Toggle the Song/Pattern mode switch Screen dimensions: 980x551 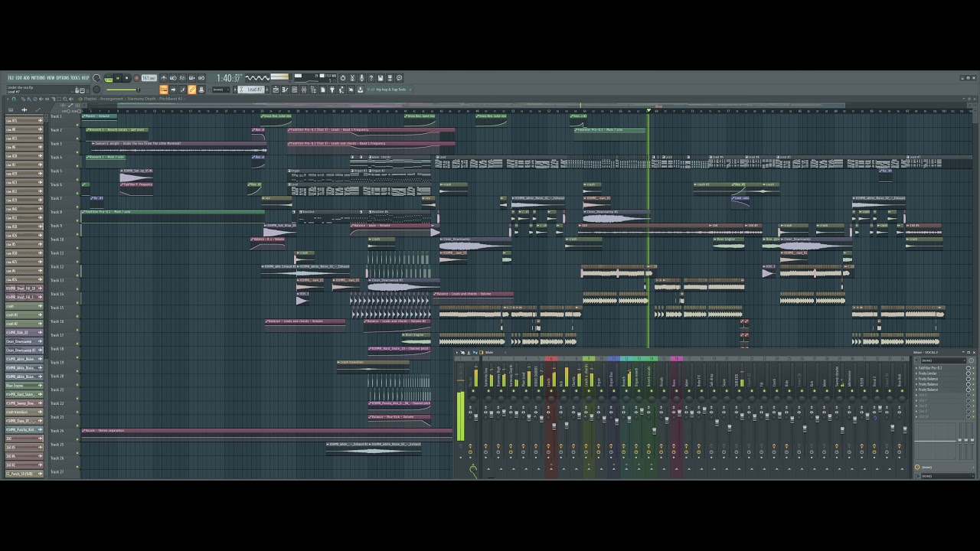pos(109,78)
